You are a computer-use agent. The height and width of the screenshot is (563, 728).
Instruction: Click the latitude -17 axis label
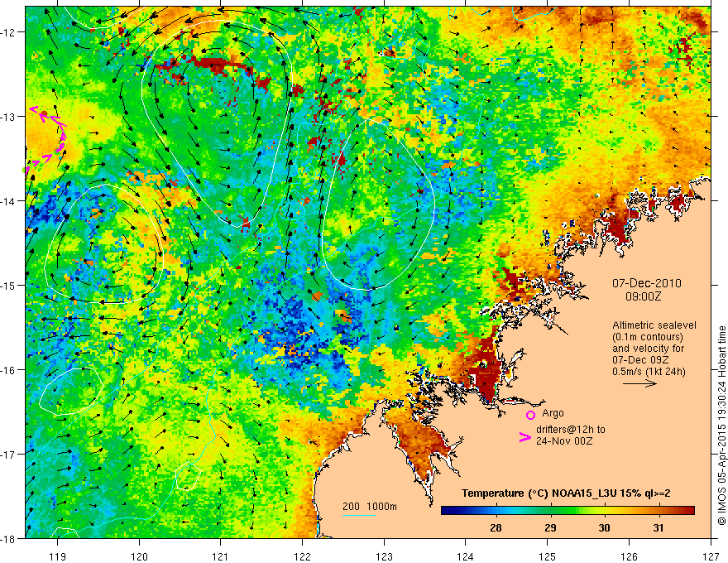pyautogui.click(x=9, y=455)
